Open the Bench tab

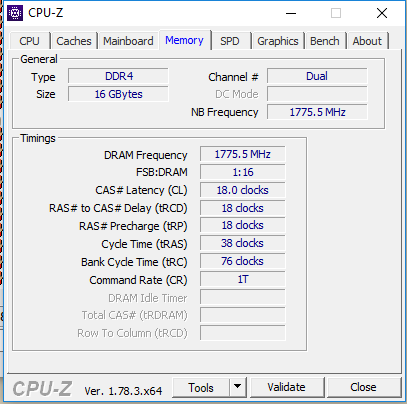(325, 41)
